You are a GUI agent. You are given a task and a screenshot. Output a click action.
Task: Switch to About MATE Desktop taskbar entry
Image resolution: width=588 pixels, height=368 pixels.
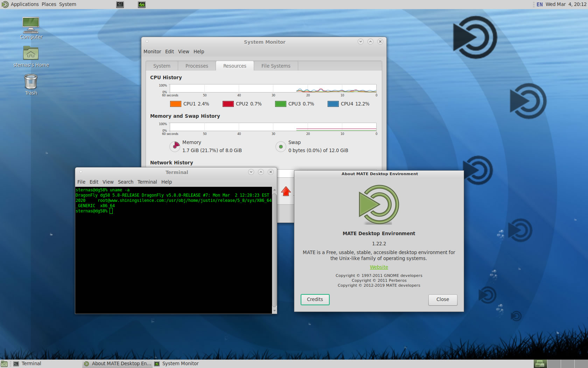(x=117, y=364)
